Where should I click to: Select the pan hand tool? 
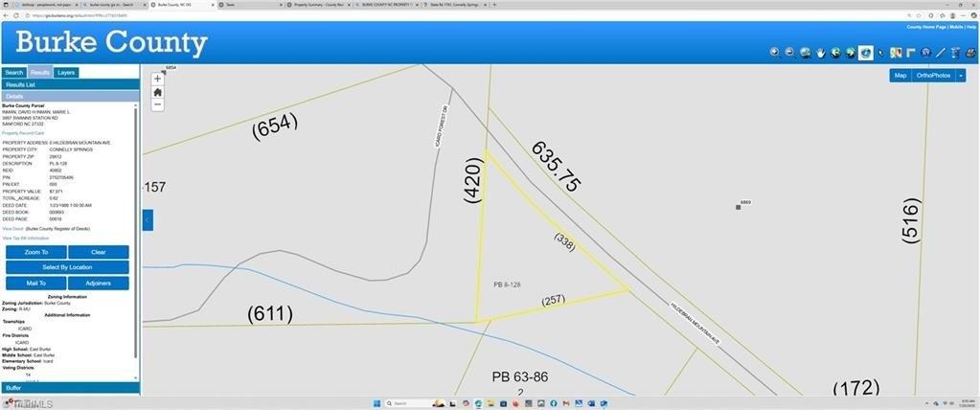pyautogui.click(x=821, y=53)
